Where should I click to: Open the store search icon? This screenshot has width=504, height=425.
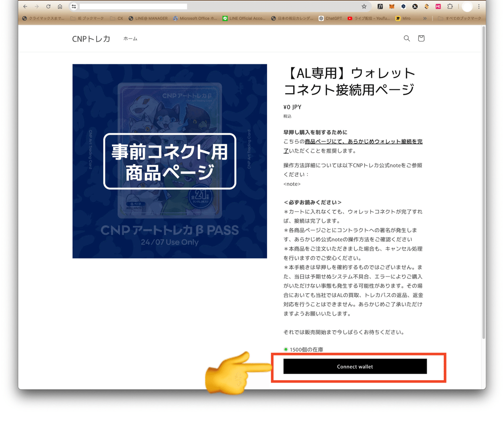tap(407, 38)
